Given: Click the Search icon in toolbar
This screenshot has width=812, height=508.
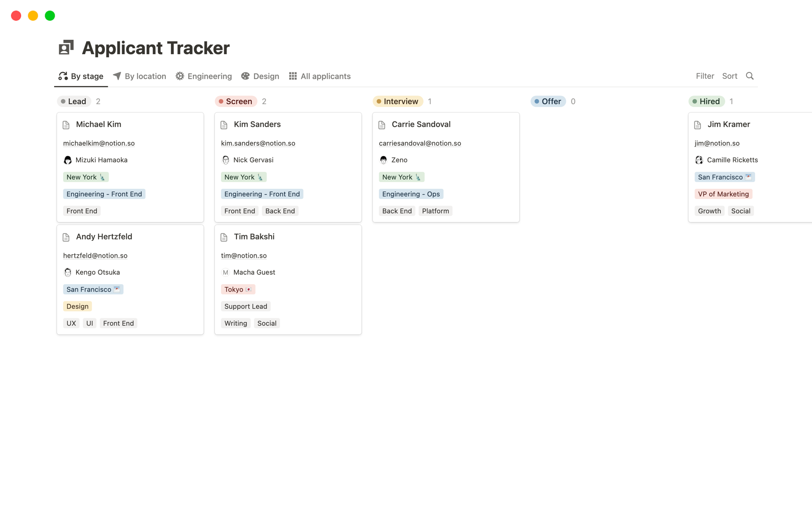Looking at the screenshot, I should pyautogui.click(x=750, y=75).
